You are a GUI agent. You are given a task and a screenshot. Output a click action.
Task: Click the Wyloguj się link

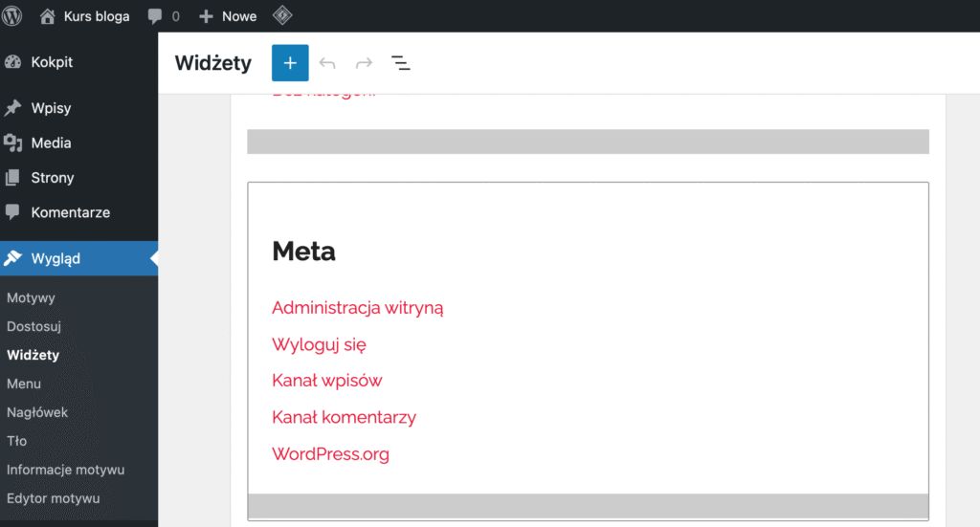319,344
